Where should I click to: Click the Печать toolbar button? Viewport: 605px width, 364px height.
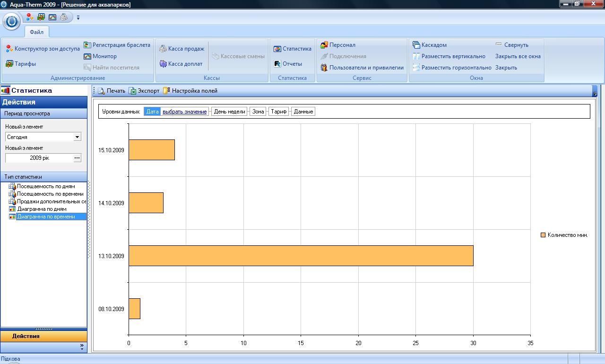click(x=112, y=91)
